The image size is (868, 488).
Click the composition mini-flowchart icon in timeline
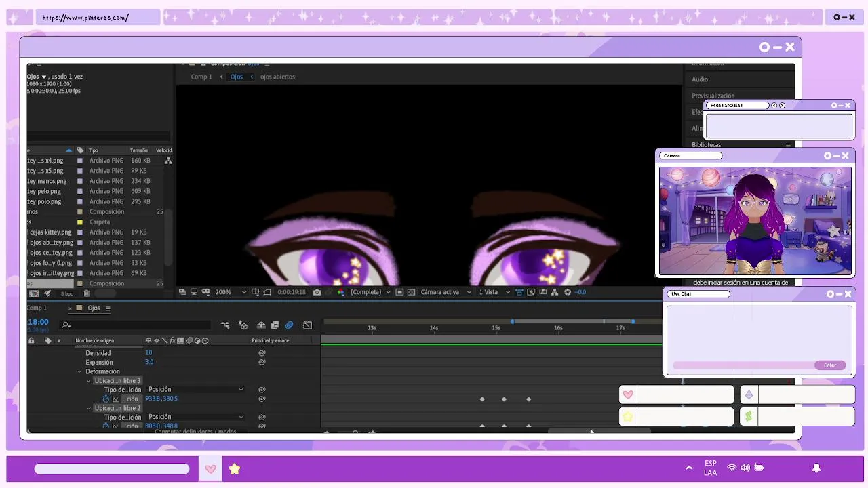tap(225, 325)
